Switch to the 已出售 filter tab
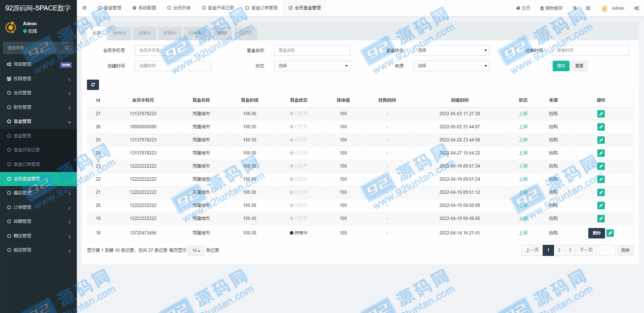644x313 pixels. (x=195, y=33)
